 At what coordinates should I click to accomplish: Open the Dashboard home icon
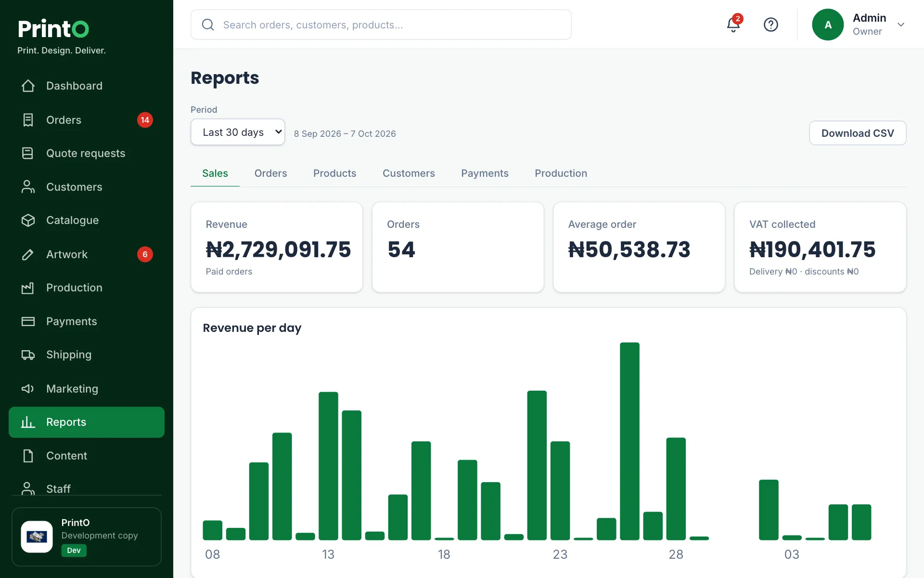(x=28, y=86)
